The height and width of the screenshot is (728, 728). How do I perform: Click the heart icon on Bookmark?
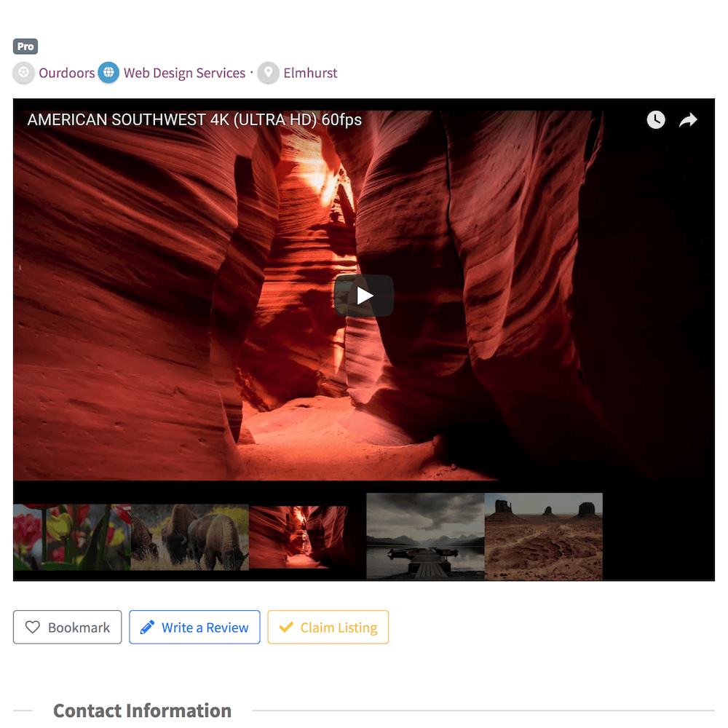pos(33,628)
